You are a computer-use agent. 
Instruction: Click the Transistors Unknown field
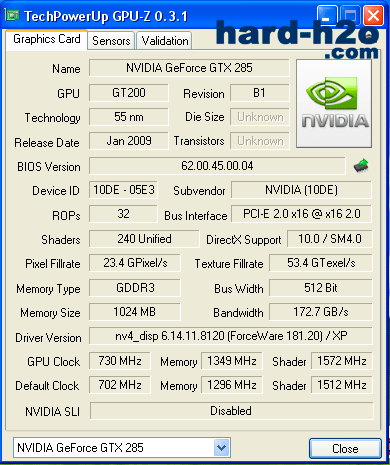[x=260, y=141]
